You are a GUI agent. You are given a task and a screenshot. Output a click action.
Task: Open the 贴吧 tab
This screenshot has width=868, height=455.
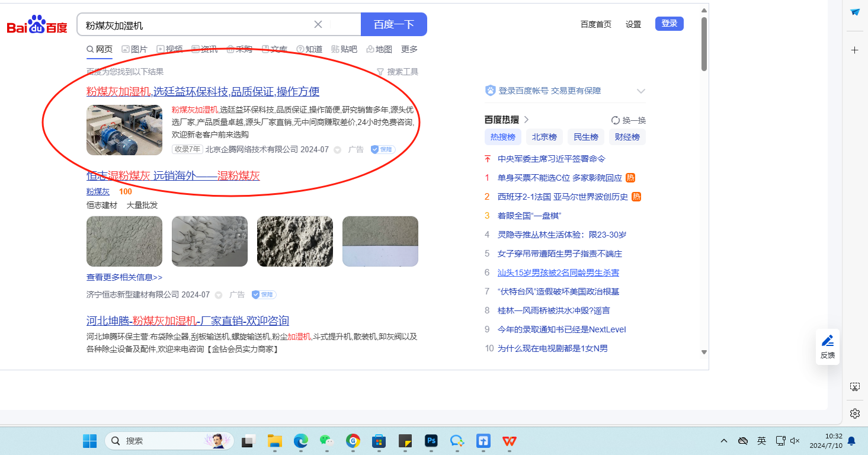point(344,49)
